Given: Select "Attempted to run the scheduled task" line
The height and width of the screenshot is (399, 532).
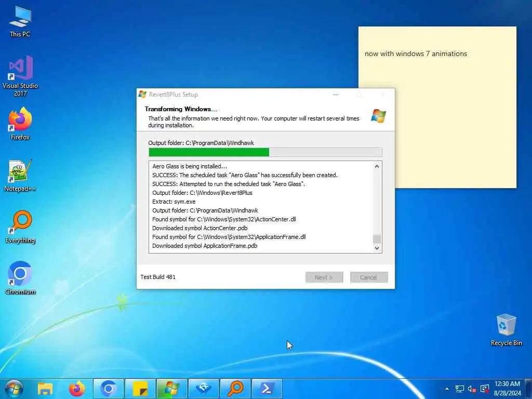Looking at the screenshot, I should click(229, 184).
